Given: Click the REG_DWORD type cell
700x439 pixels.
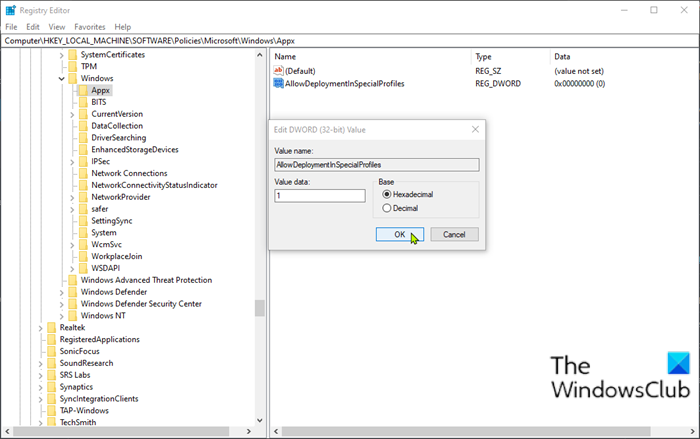Looking at the screenshot, I should click(498, 84).
